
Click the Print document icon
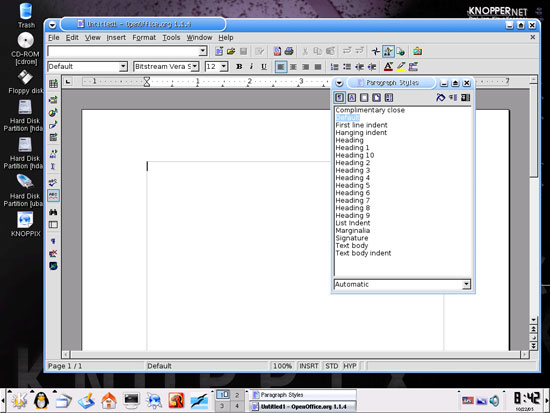(x=289, y=52)
